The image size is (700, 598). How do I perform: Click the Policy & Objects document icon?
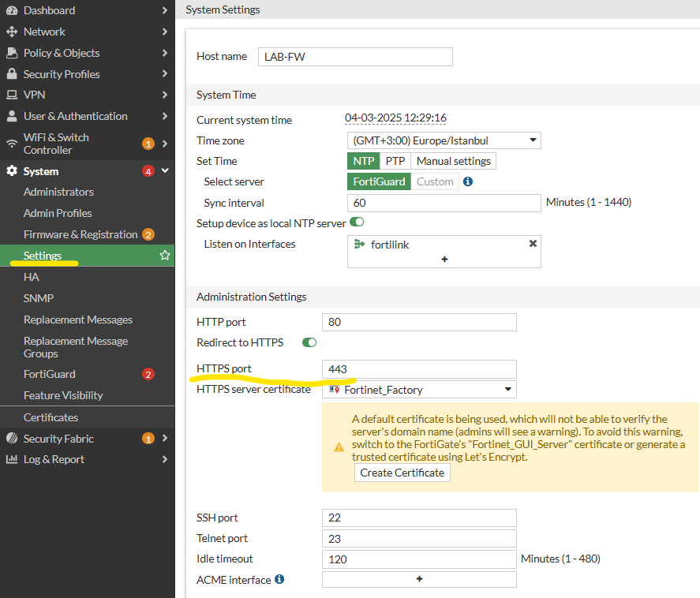pos(12,53)
